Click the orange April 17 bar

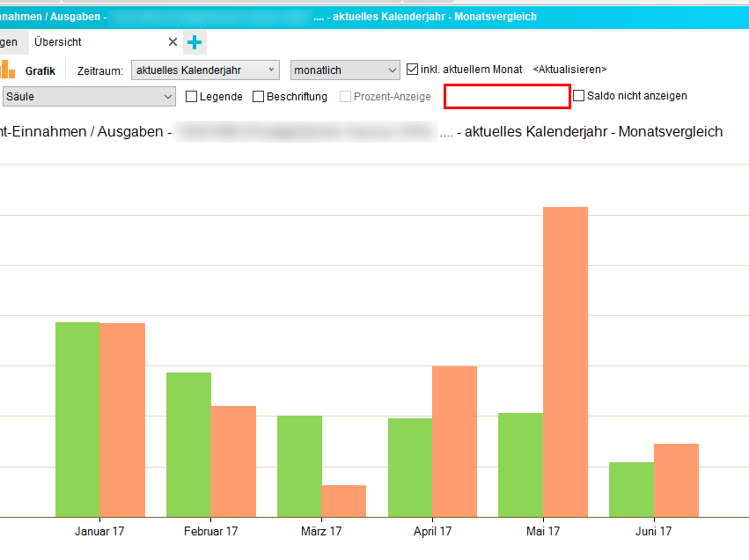pos(454,441)
